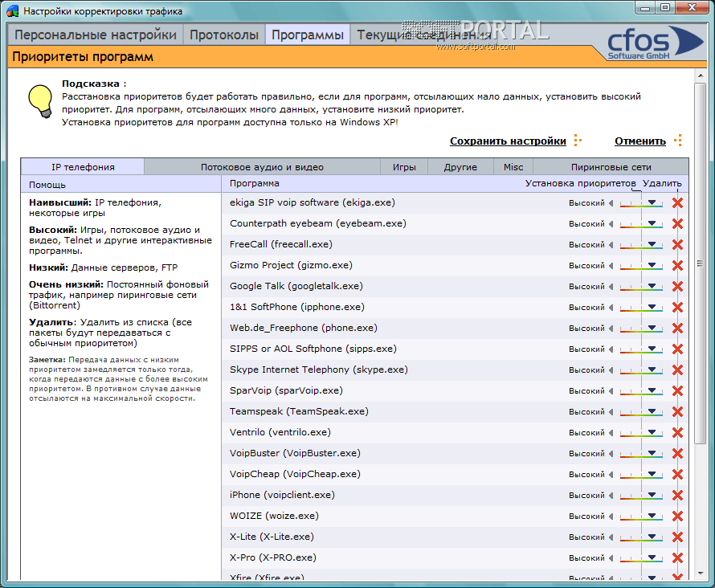Open the Персональные настройки tab

coord(96,35)
